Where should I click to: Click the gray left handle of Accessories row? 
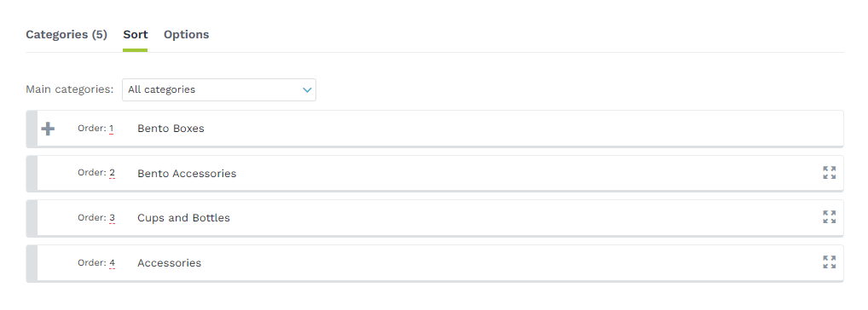32,263
